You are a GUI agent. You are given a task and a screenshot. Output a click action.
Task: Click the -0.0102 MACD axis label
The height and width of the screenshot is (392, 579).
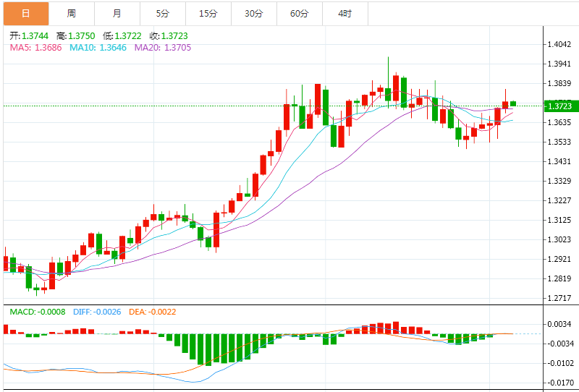[x=559, y=364]
